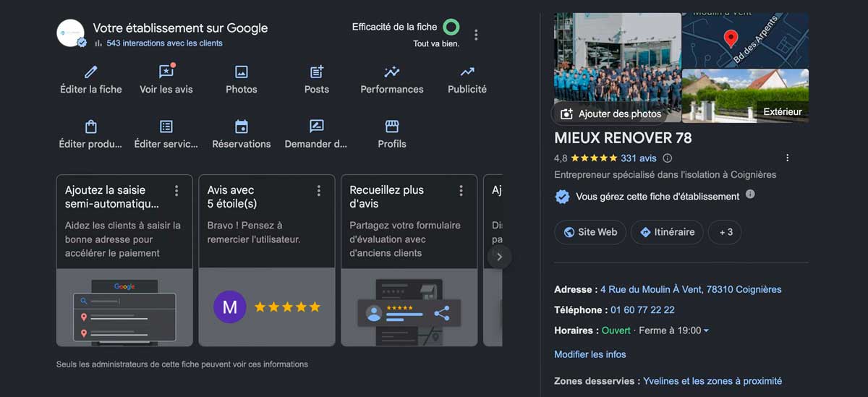868x397 pixels.
Task: Click the Itinéraire button
Action: pyautogui.click(x=667, y=232)
